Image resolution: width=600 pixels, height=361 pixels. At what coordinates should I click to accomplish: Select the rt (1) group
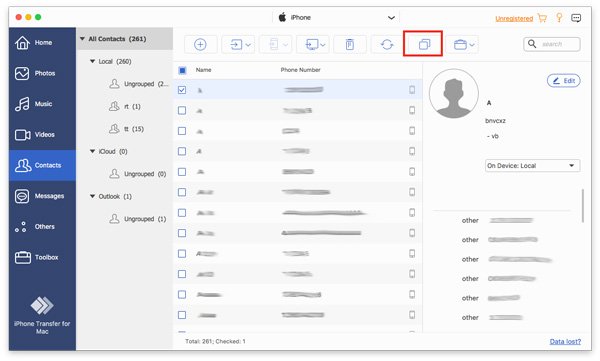pyautogui.click(x=126, y=106)
